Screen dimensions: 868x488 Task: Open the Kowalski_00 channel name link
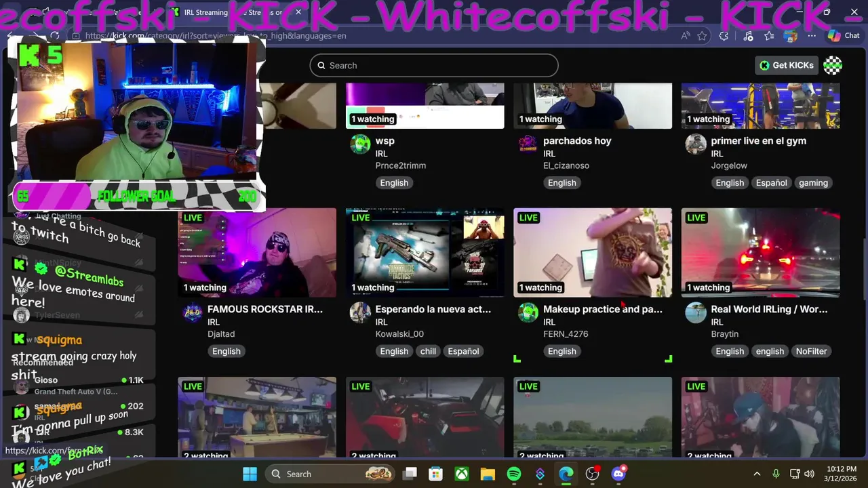(x=399, y=334)
